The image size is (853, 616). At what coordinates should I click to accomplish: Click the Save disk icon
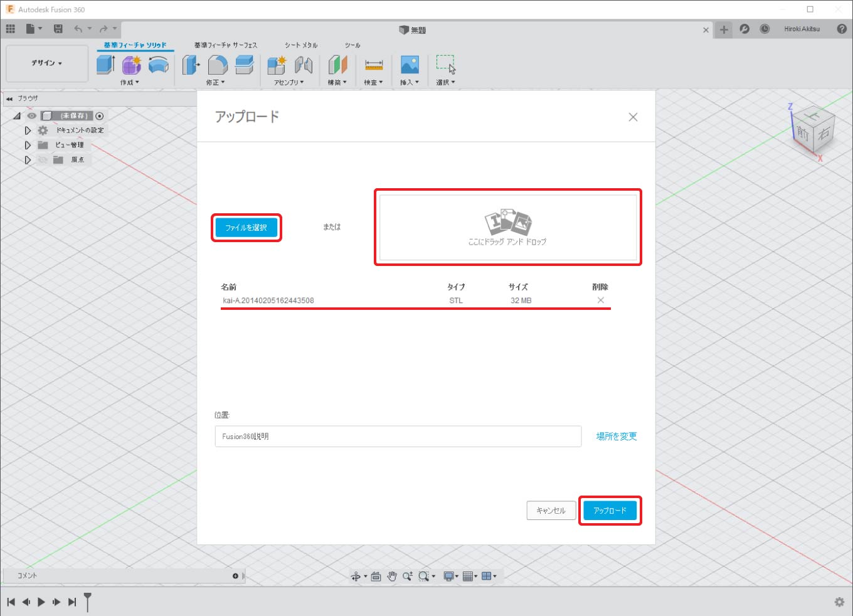click(x=58, y=29)
